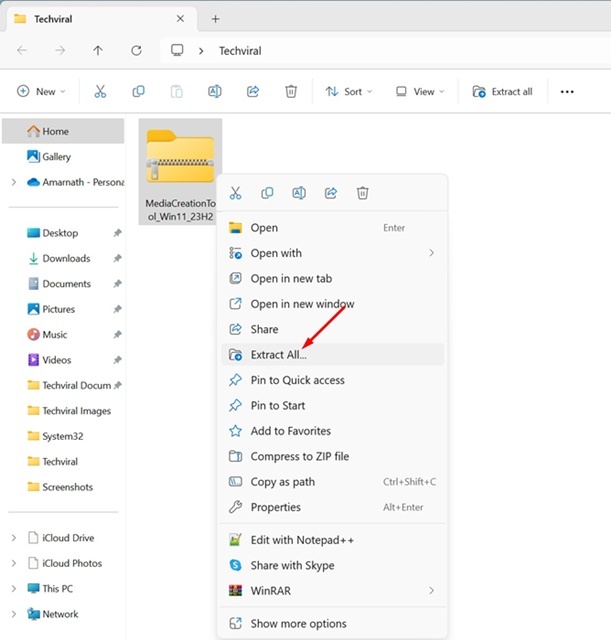Click the Rename icon in the toolbar
Image resolution: width=611 pixels, height=640 pixels.
pos(215,91)
